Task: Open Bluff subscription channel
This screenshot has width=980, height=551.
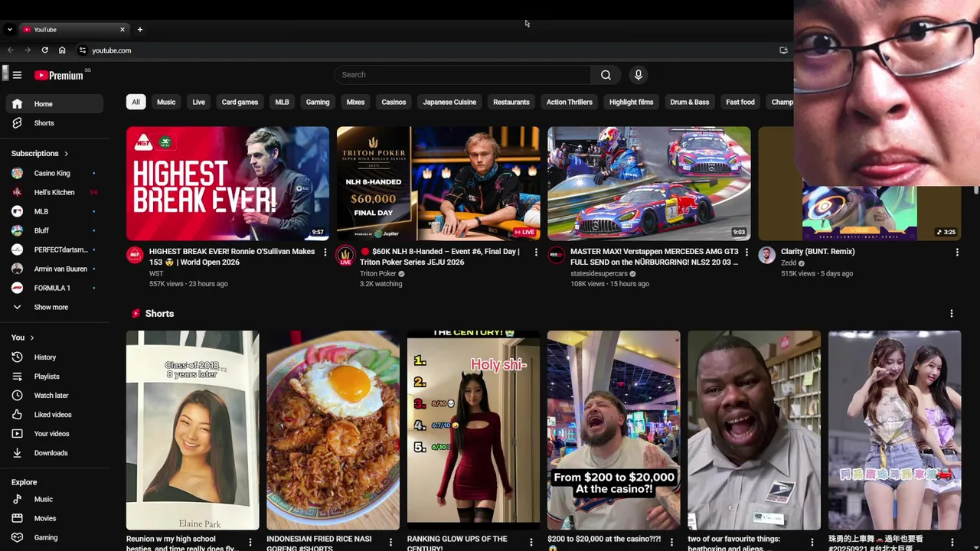Action: (x=54, y=231)
